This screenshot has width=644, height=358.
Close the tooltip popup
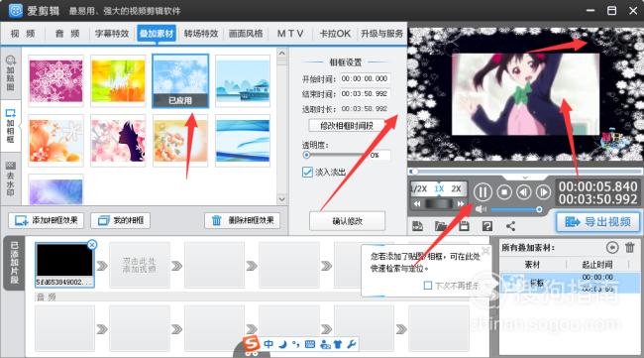[x=485, y=251]
